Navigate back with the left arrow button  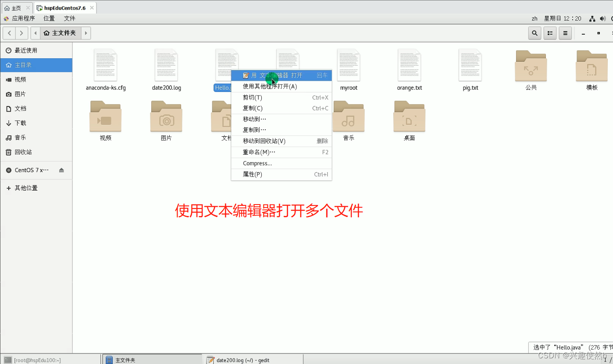(x=9, y=33)
